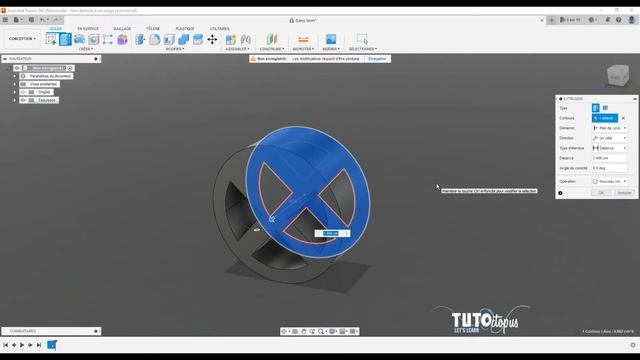Open the purple Create Form tool
The height and width of the screenshot is (360, 640).
pyautogui.click(x=122, y=39)
